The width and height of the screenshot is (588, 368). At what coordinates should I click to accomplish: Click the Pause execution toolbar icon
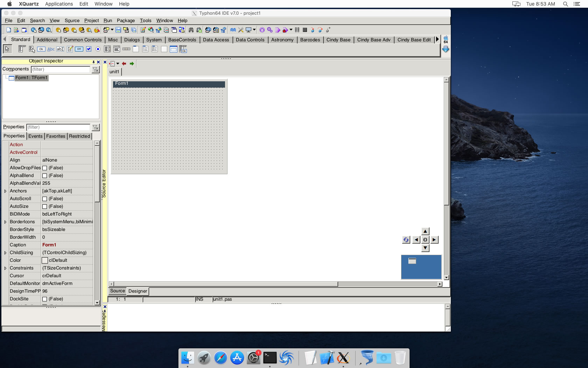(297, 30)
